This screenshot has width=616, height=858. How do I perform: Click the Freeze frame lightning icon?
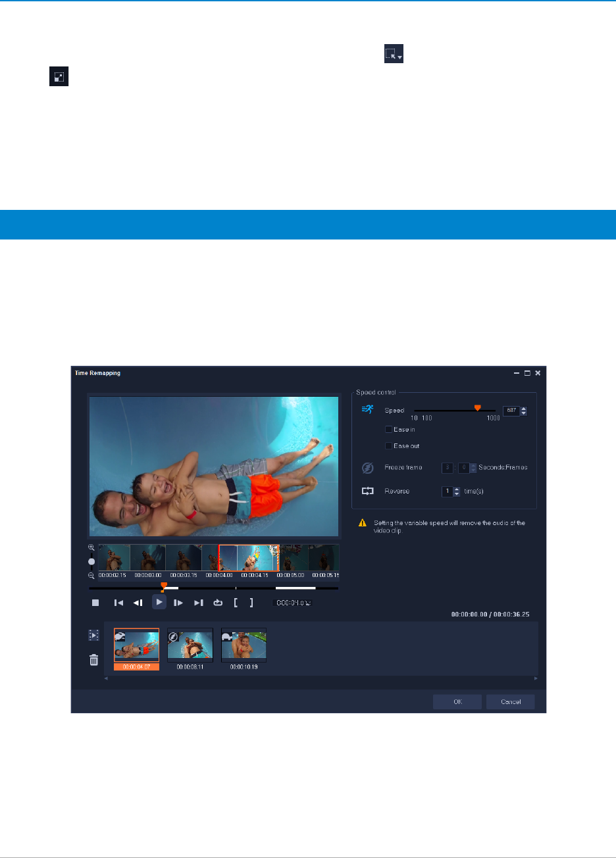tap(367, 467)
